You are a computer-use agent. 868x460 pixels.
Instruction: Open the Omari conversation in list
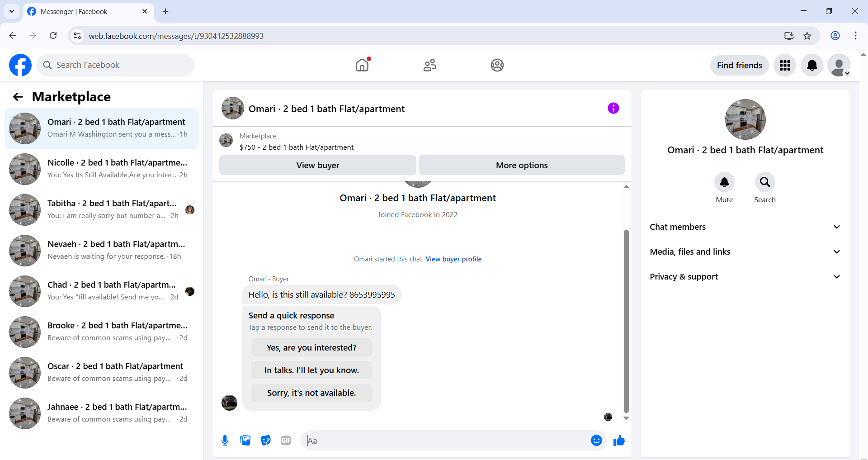102,128
